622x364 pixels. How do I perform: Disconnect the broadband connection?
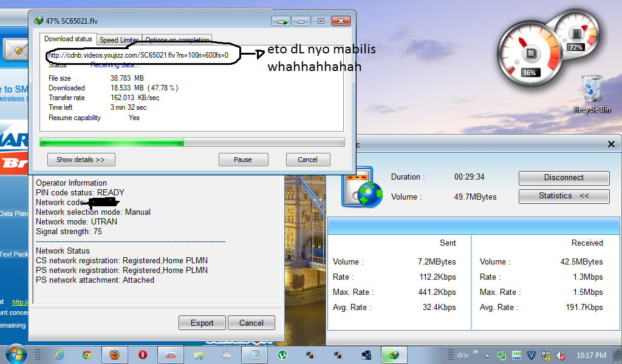pyautogui.click(x=564, y=178)
